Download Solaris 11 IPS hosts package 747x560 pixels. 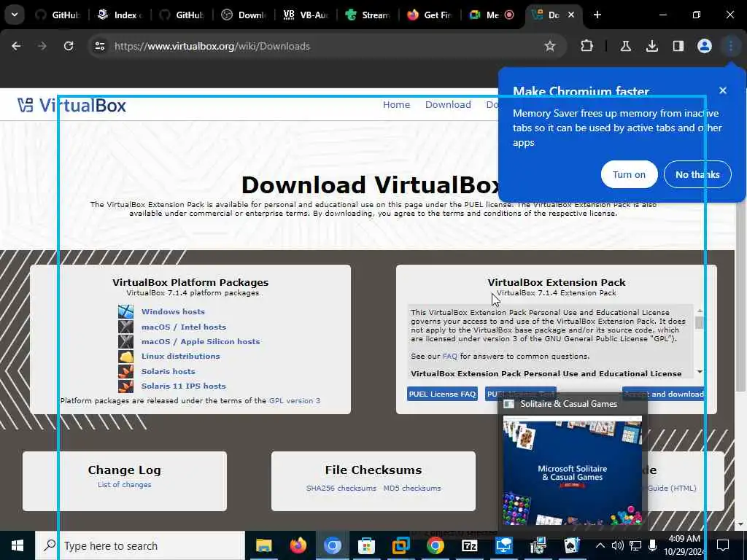183,386
